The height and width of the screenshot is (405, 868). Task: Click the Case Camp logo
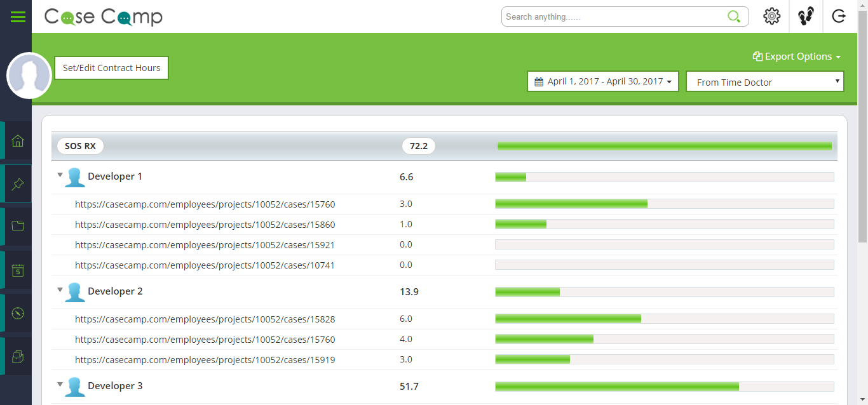[104, 17]
